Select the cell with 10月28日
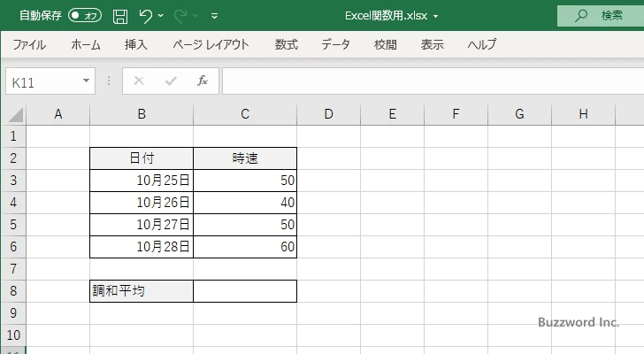 pyautogui.click(x=142, y=247)
